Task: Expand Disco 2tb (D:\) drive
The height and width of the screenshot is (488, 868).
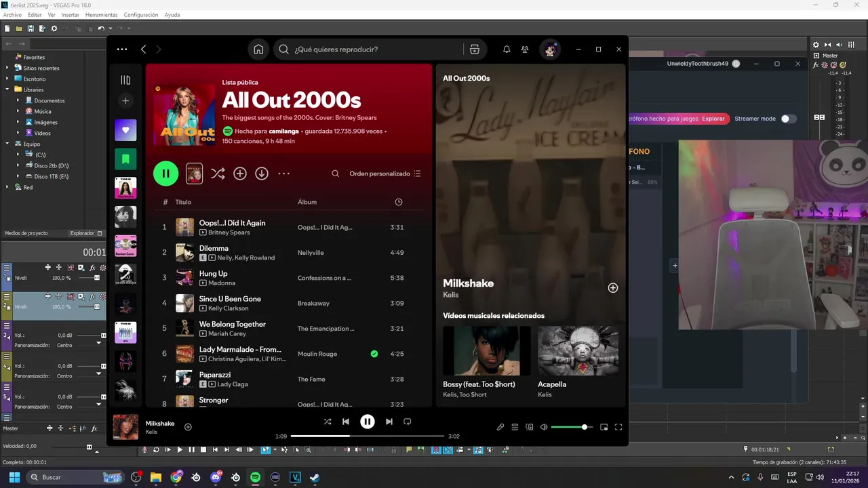Action: coord(18,165)
